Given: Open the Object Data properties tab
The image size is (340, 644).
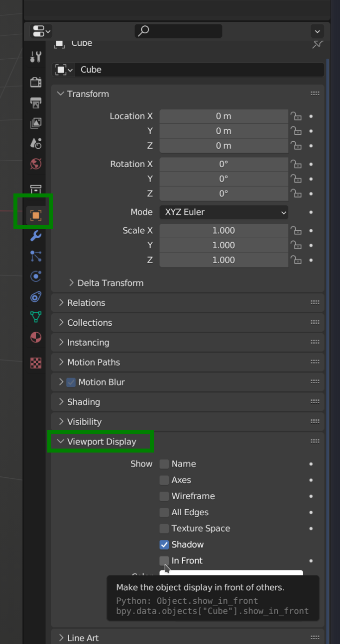Looking at the screenshot, I should (x=35, y=317).
